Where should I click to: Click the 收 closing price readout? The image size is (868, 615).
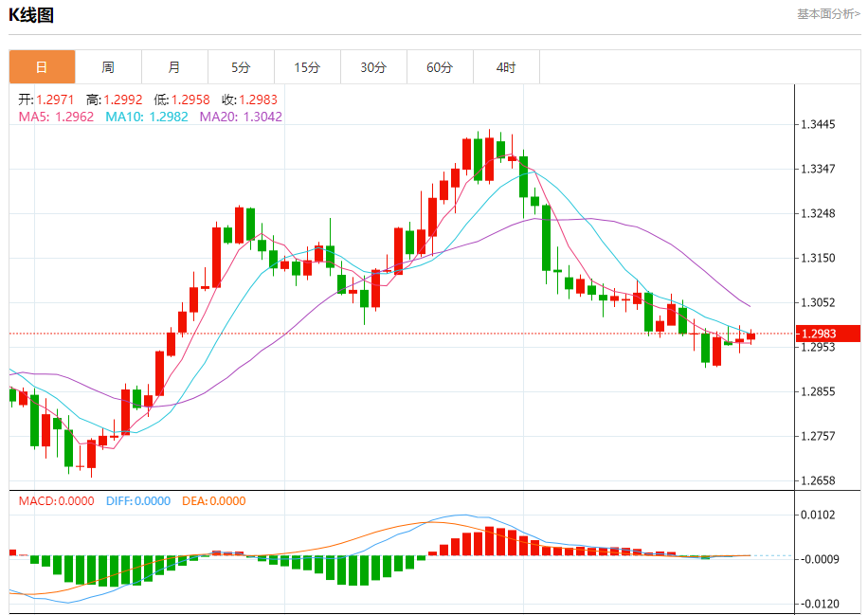[x=249, y=99]
